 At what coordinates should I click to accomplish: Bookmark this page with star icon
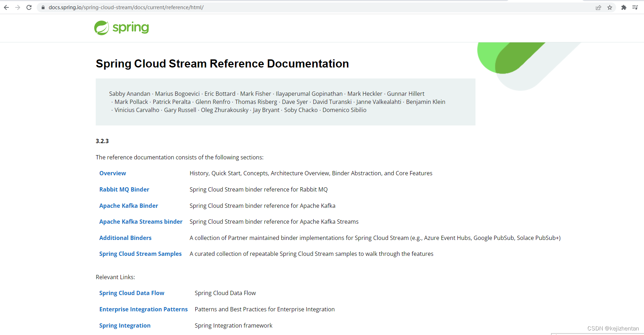click(x=610, y=7)
